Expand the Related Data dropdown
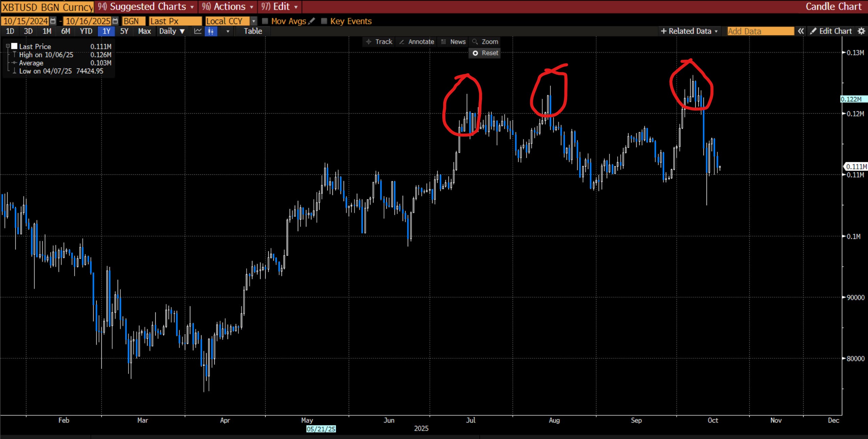This screenshot has width=868, height=439. pos(689,31)
